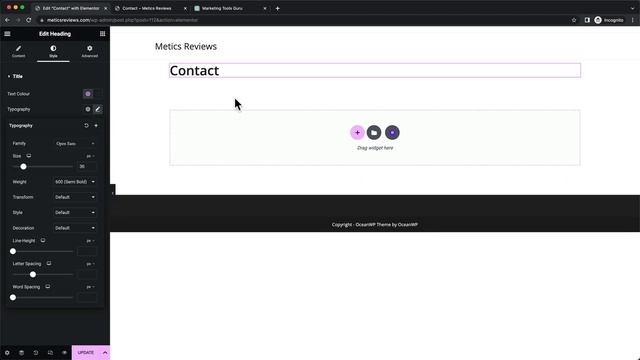Toggle responsive mode for Word Spacing

coord(48,287)
